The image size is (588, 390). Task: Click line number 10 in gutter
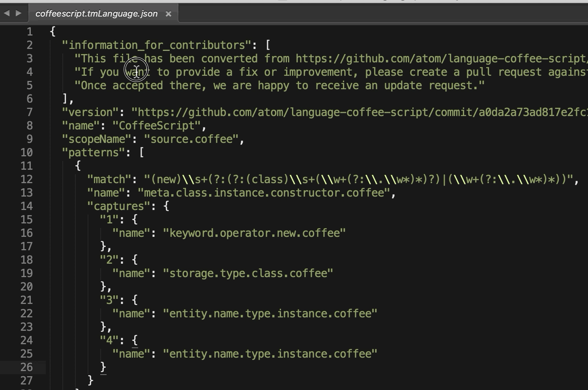pos(26,152)
